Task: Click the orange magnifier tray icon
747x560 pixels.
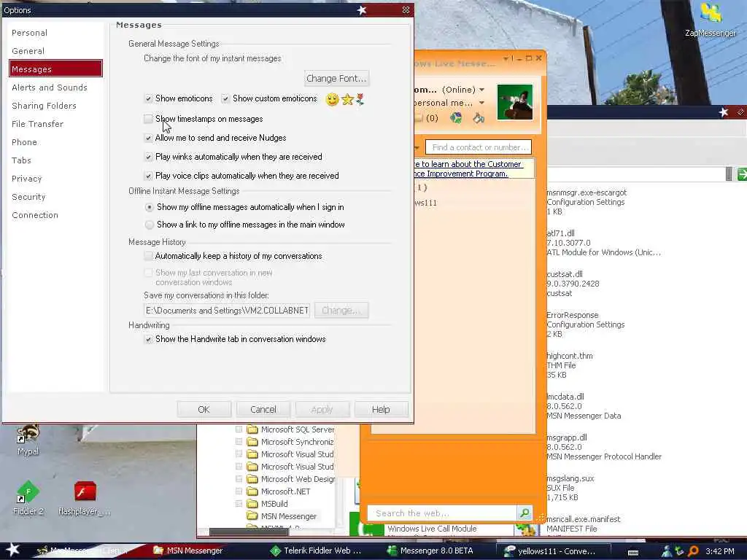Action: [x=693, y=551]
